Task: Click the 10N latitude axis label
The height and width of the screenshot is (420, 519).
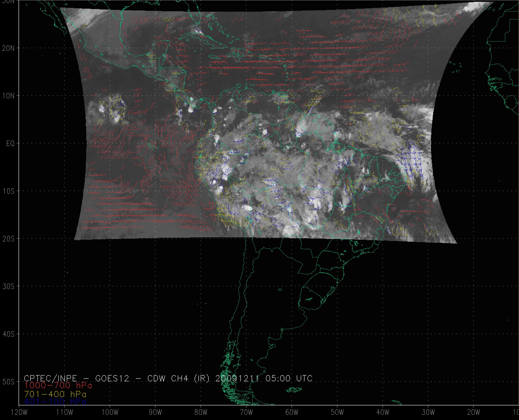Action: coord(8,96)
